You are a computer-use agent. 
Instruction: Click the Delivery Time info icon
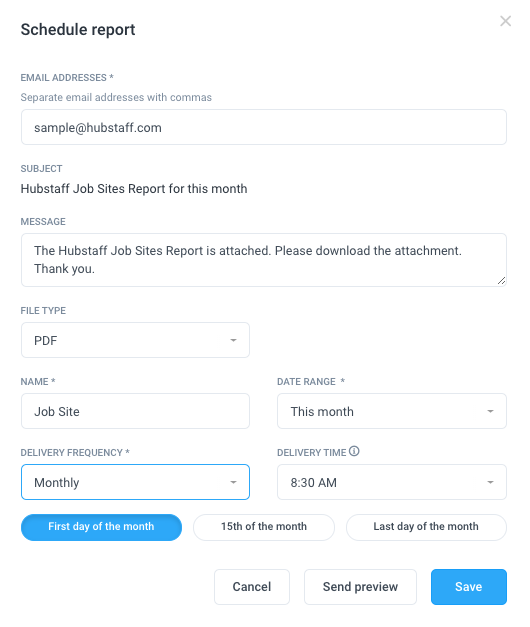354,451
